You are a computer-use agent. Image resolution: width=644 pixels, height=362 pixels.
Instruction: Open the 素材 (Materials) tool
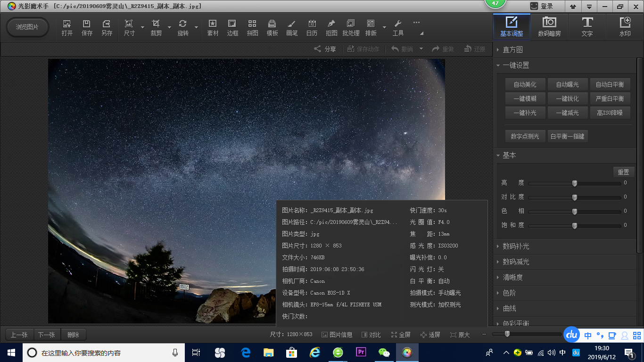[213, 28]
